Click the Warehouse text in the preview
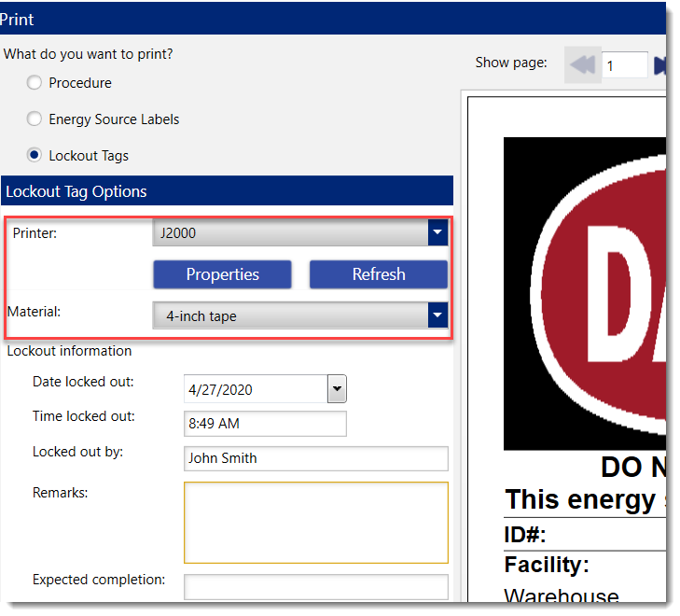The width and height of the screenshot is (680, 616). point(561,597)
